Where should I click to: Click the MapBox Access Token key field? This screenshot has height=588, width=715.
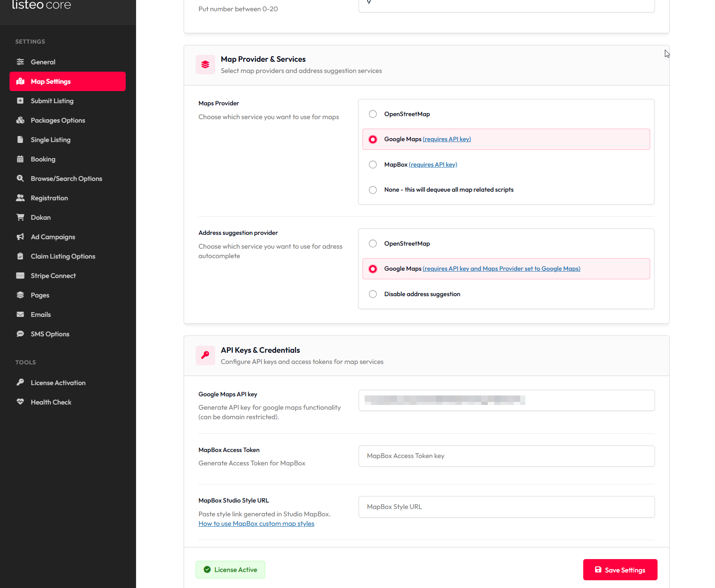click(x=506, y=456)
